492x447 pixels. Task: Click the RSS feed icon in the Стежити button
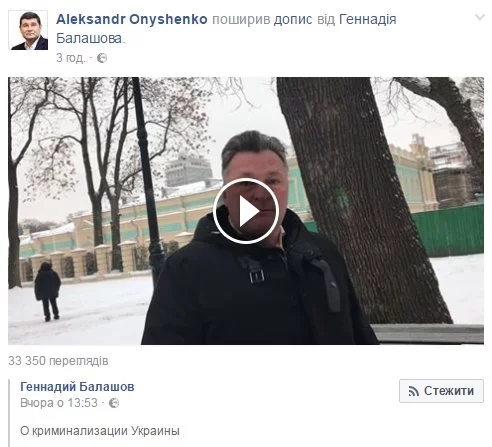[414, 391]
